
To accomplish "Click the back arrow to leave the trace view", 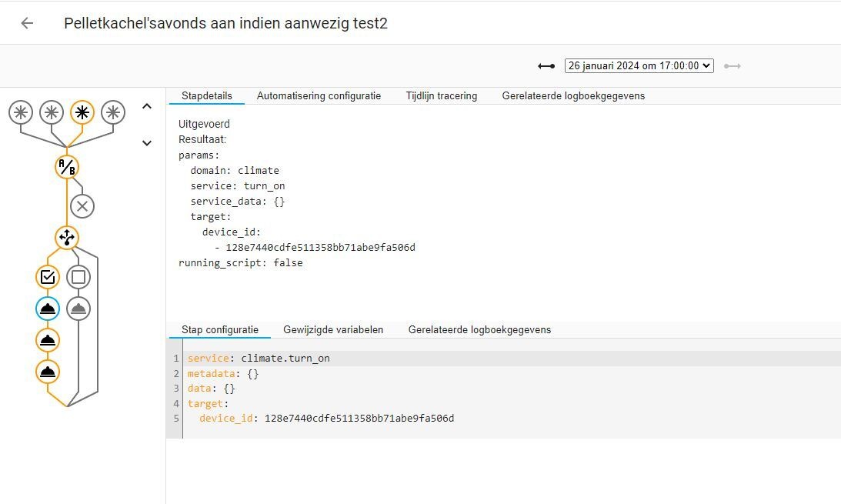I will pos(27,23).
